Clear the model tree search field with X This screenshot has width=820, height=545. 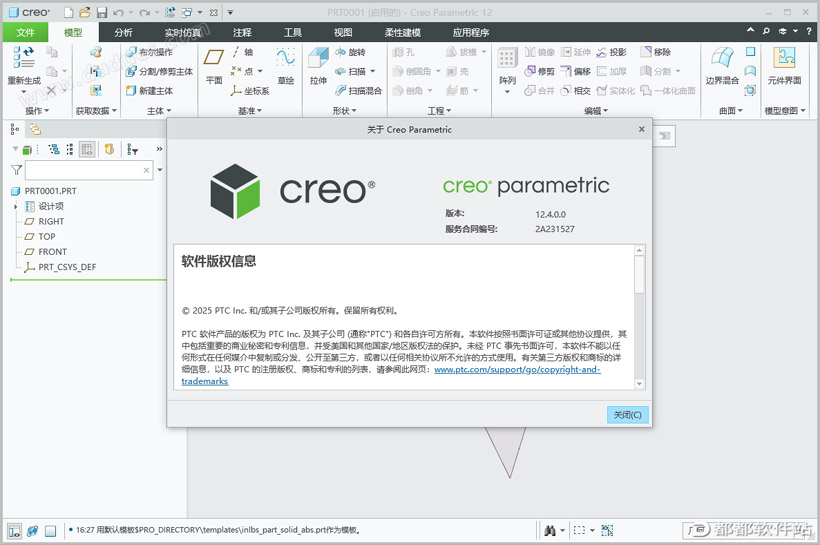pos(146,170)
